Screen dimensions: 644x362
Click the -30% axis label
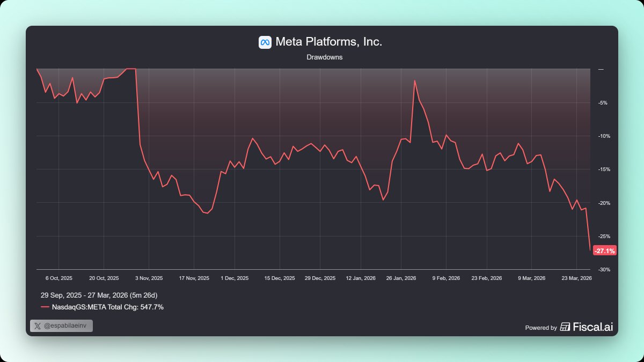(604, 270)
